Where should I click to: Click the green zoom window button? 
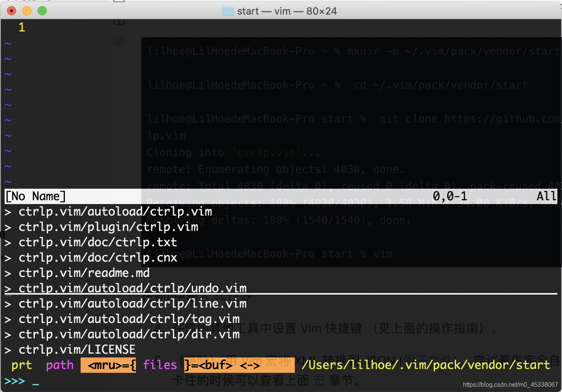tap(42, 11)
